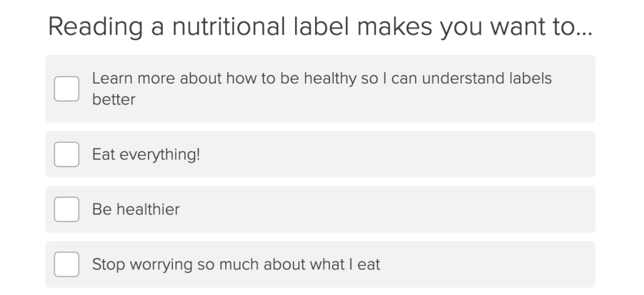This screenshot has width=644, height=295.
Task: Click the 'Eat everything!' label text
Action: [146, 155]
